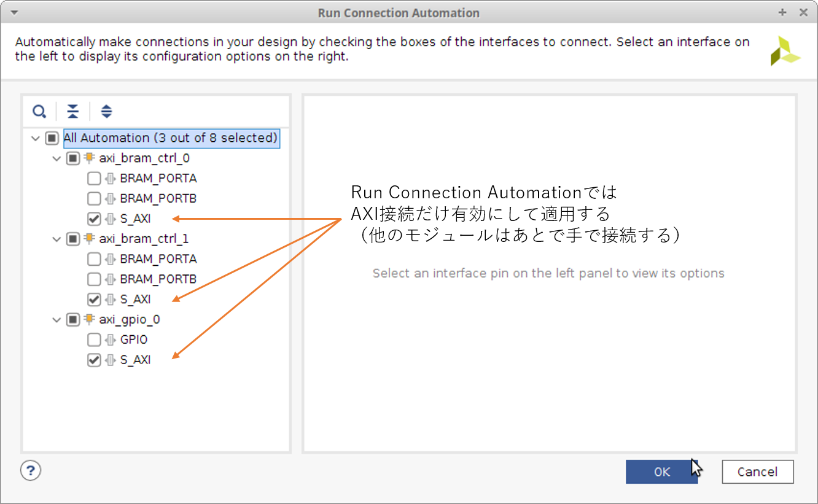Click the Expand All toolbar icon
Image resolution: width=818 pixels, height=504 pixels.
106,112
